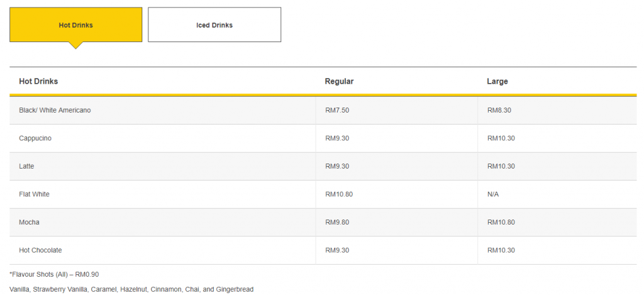Click the RM8.30 large Americano price
The height and width of the screenshot is (295, 644).
click(x=499, y=110)
